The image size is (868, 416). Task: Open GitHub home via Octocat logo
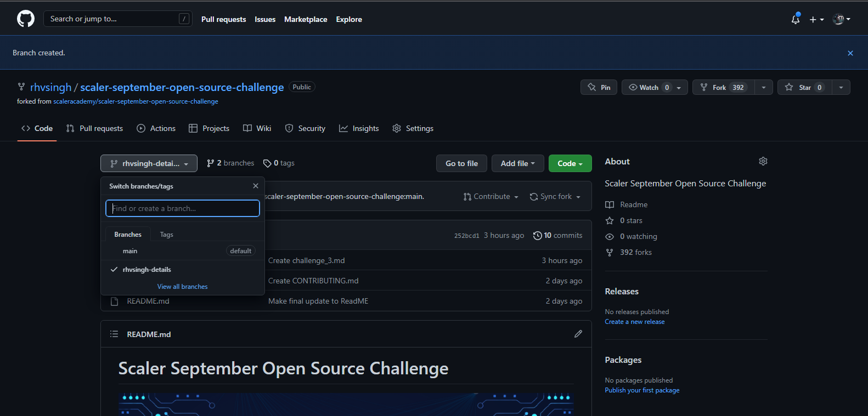pyautogui.click(x=26, y=19)
